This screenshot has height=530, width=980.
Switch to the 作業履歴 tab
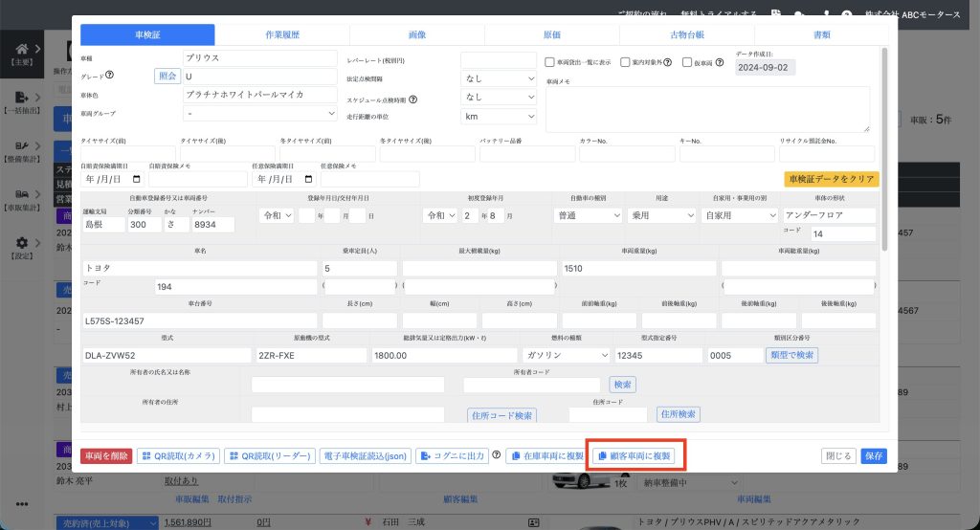coord(281,34)
